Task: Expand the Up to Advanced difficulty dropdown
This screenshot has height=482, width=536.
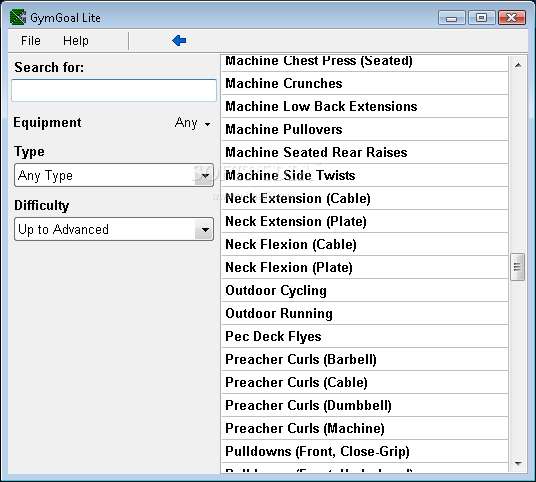Action: 114,229
